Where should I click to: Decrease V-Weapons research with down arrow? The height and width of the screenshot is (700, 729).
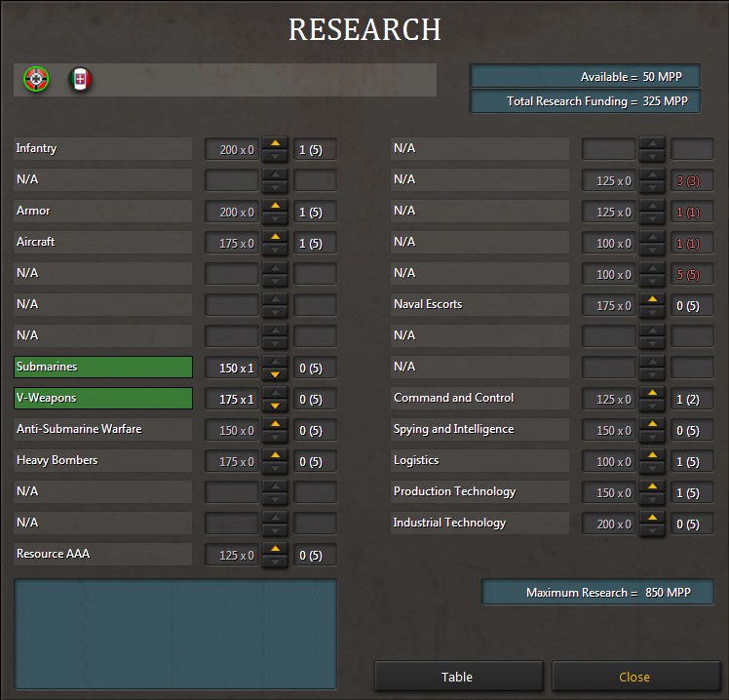coord(275,406)
